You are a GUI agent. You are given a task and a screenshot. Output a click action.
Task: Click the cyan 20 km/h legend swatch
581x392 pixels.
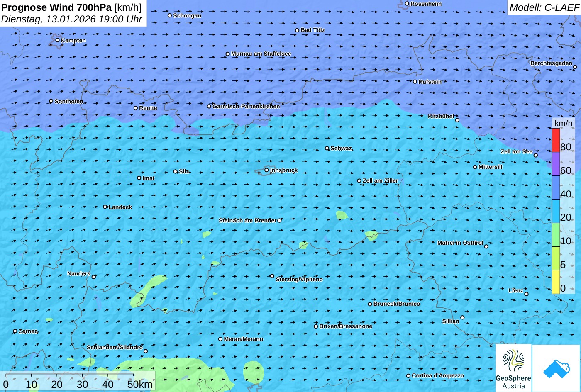[x=556, y=212]
